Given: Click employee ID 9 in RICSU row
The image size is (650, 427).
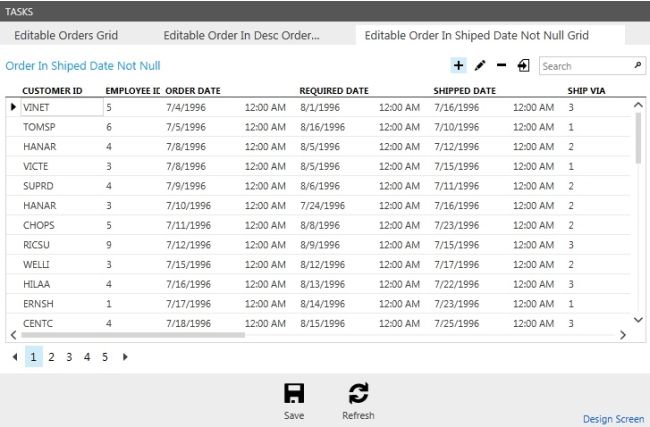Looking at the screenshot, I should tap(109, 245).
